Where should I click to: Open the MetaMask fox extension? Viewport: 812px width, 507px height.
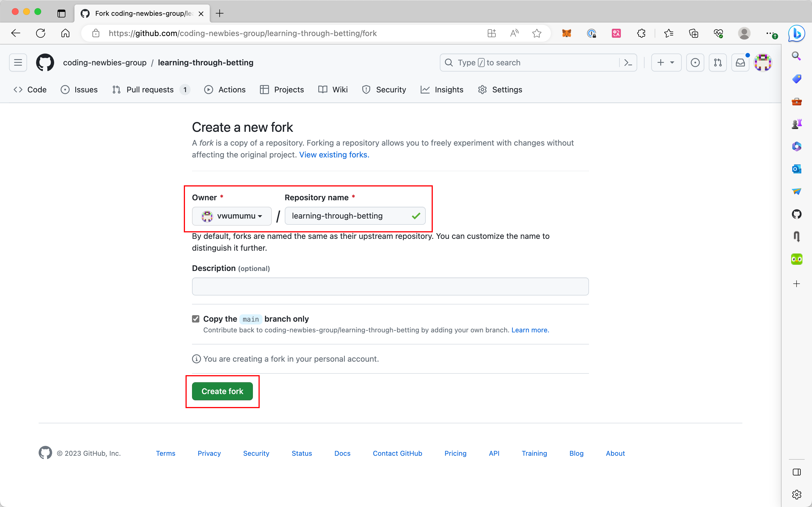coord(566,33)
